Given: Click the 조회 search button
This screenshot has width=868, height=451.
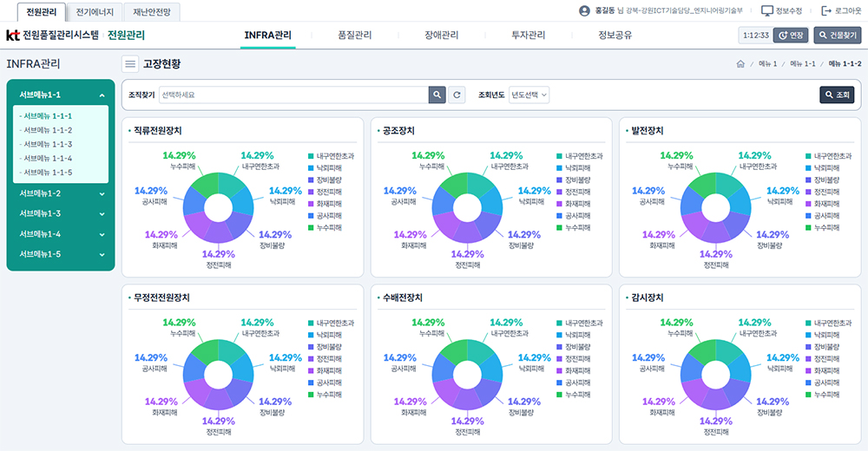Looking at the screenshot, I should click(837, 95).
